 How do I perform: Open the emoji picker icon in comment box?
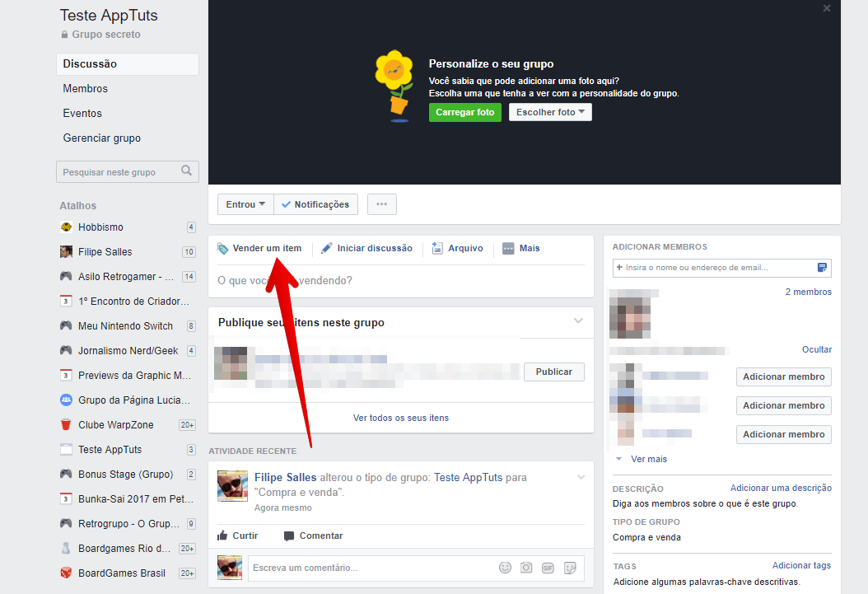coord(505,568)
